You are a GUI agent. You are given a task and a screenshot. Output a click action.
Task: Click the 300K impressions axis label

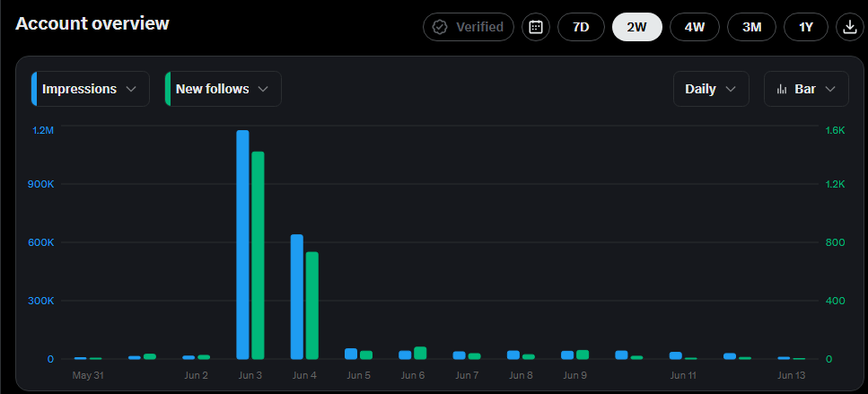pyautogui.click(x=41, y=301)
